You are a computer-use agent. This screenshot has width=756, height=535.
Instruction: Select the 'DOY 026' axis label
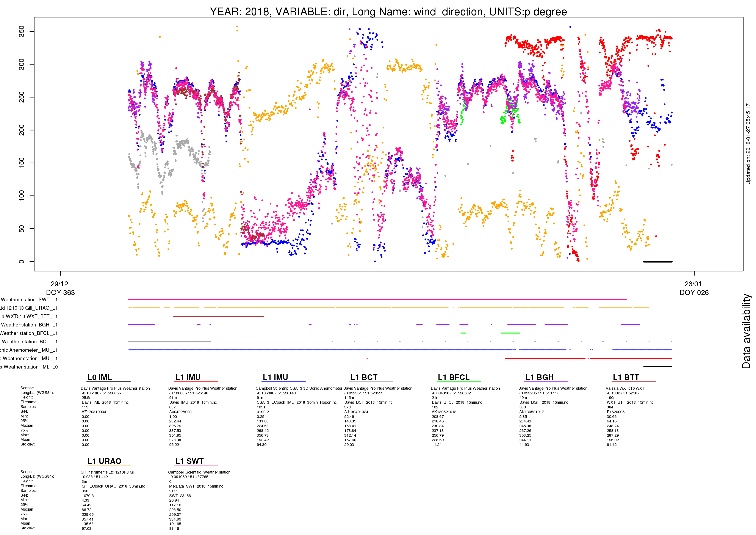tap(694, 293)
